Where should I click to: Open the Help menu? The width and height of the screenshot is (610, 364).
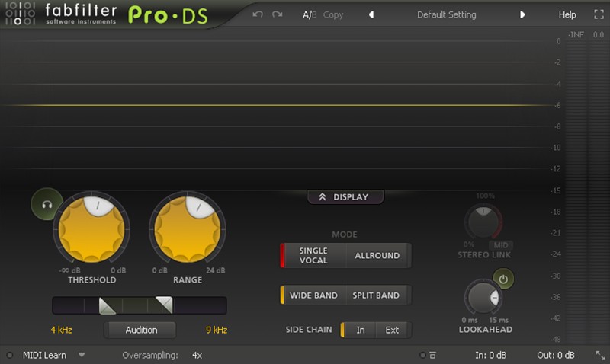click(567, 14)
